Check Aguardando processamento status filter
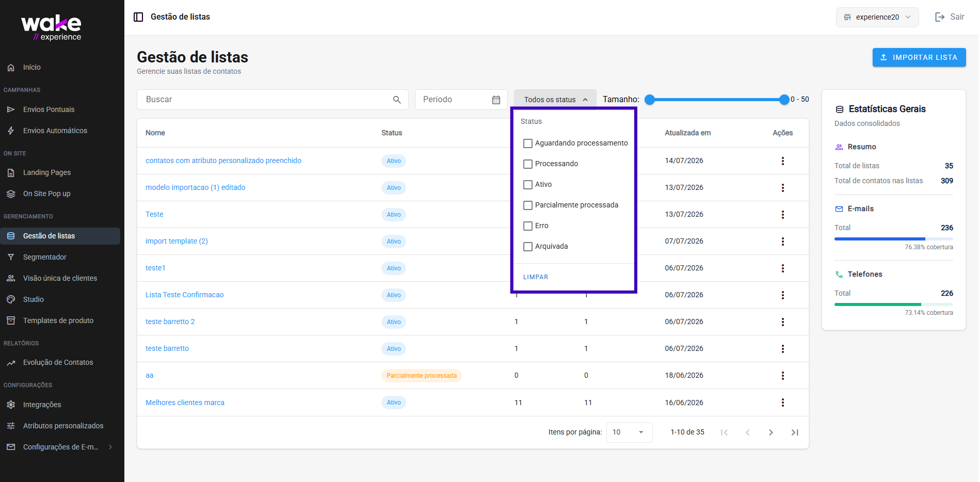 (x=528, y=143)
